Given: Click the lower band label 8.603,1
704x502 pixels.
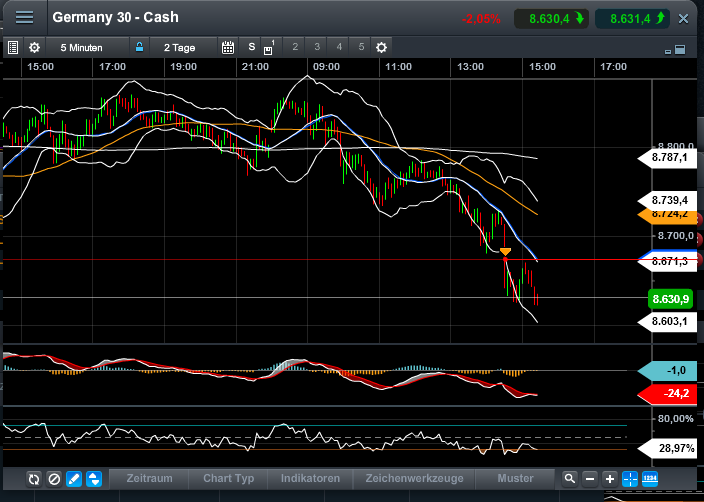Looking at the screenshot, I should [668, 321].
